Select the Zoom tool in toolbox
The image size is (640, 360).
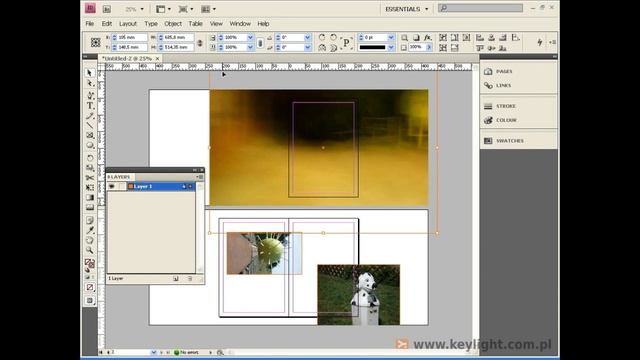(x=90, y=250)
